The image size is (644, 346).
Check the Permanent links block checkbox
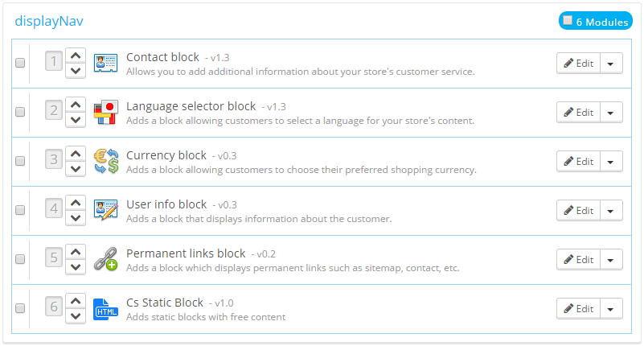coord(20,260)
